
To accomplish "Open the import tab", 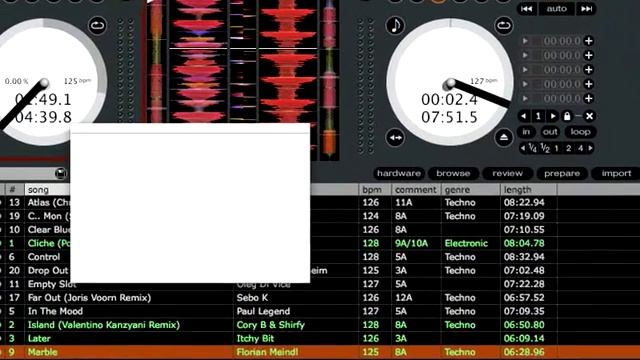I will click(616, 173).
